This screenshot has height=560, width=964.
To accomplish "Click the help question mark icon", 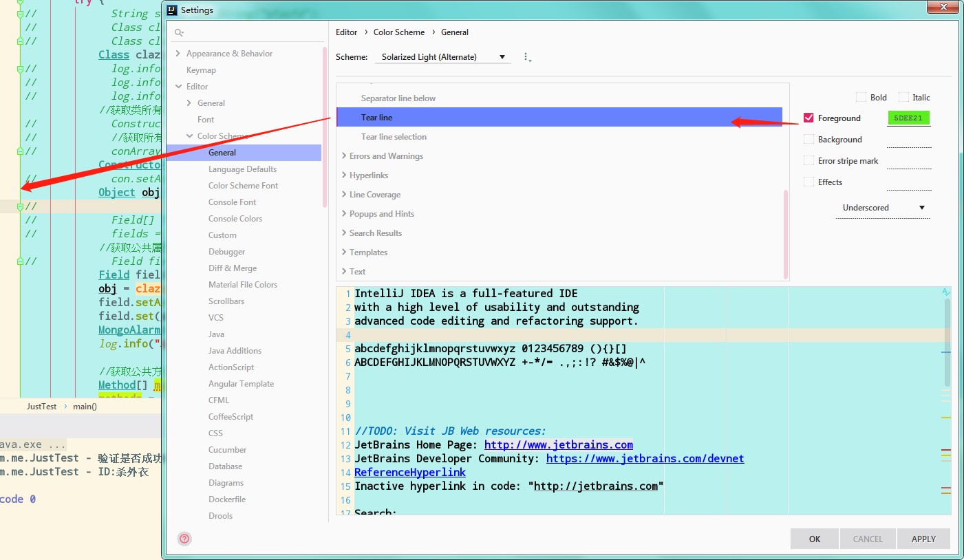I will (x=184, y=539).
